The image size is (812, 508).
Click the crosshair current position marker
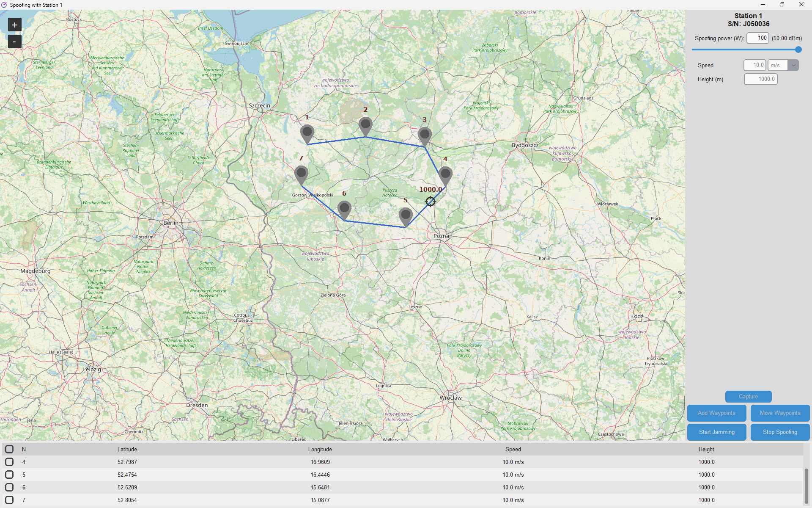tap(430, 202)
